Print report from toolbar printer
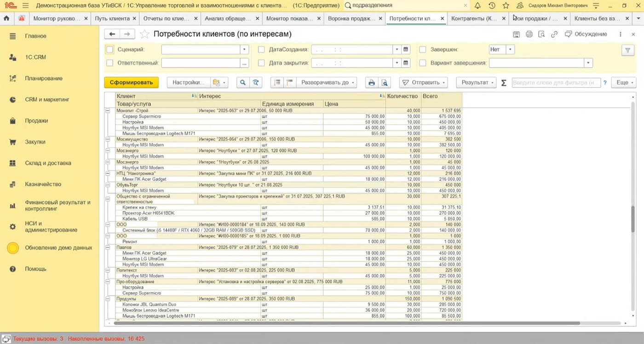Image resolution: width=644 pixels, height=344 pixels. pyautogui.click(x=372, y=83)
